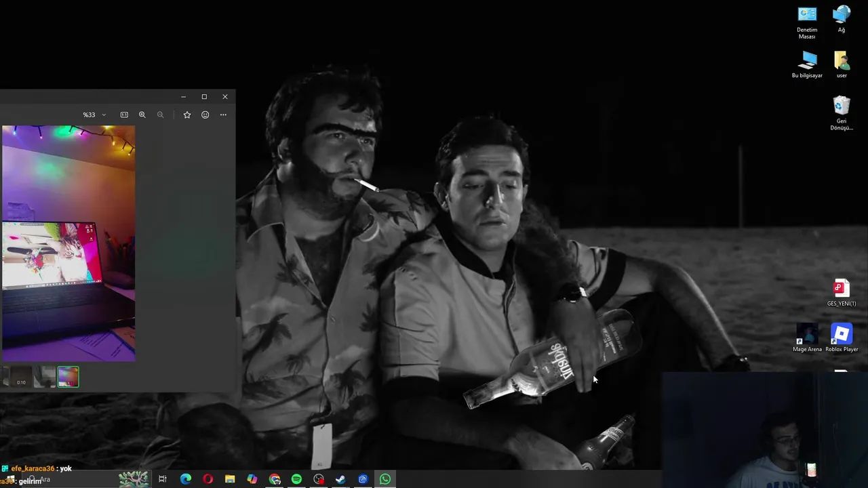Switch to WhatsApp in the taskbar
Screen dimensions: 868x488
(385, 479)
